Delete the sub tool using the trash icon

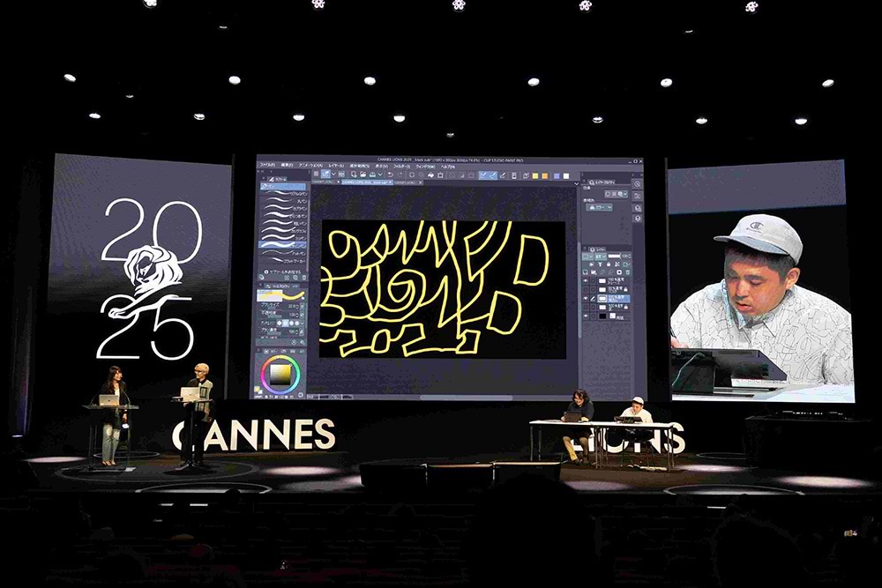point(303,278)
